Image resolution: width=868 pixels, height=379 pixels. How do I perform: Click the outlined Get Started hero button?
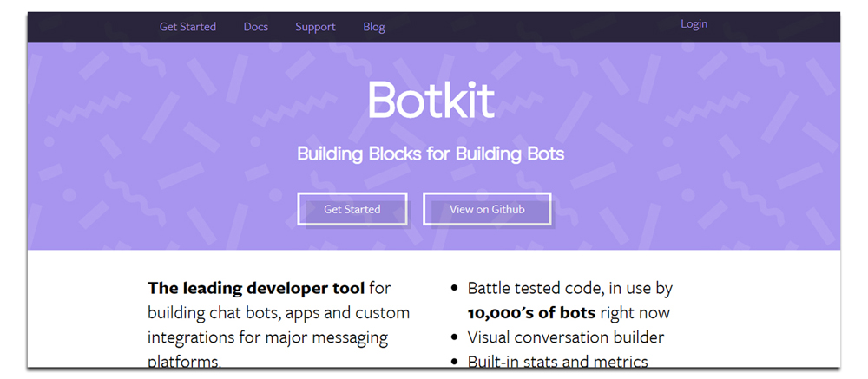point(352,209)
